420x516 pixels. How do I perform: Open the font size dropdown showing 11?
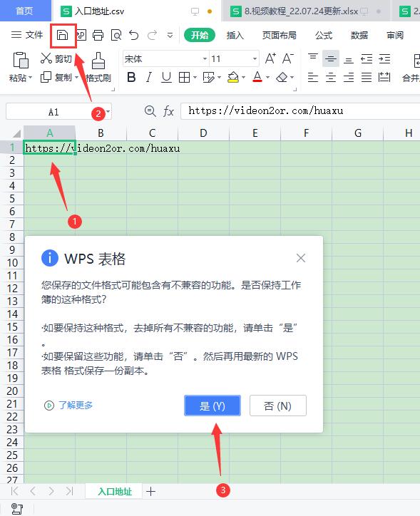tap(255, 59)
